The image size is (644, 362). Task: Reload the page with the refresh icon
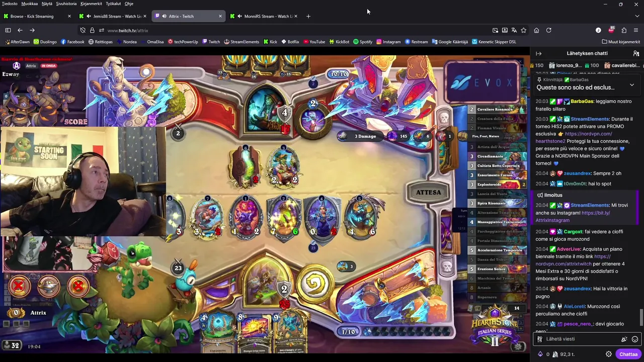tap(549, 30)
